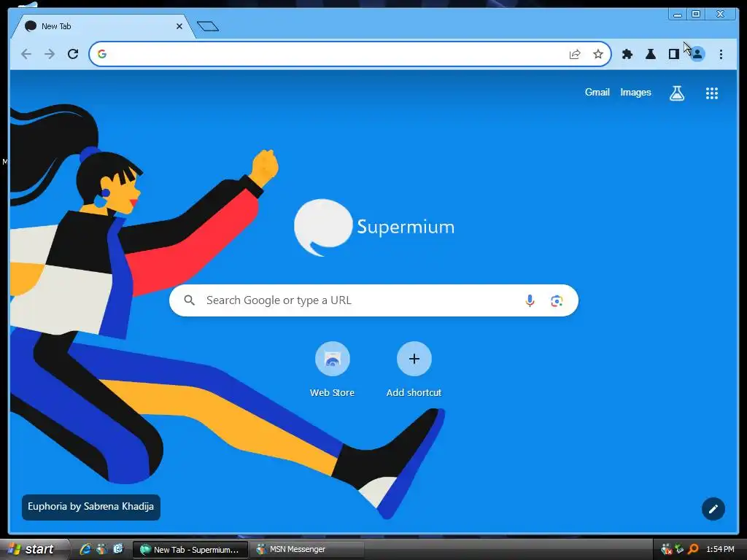Close the New Tab tab
The width and height of the screenshot is (747, 560).
179,26
